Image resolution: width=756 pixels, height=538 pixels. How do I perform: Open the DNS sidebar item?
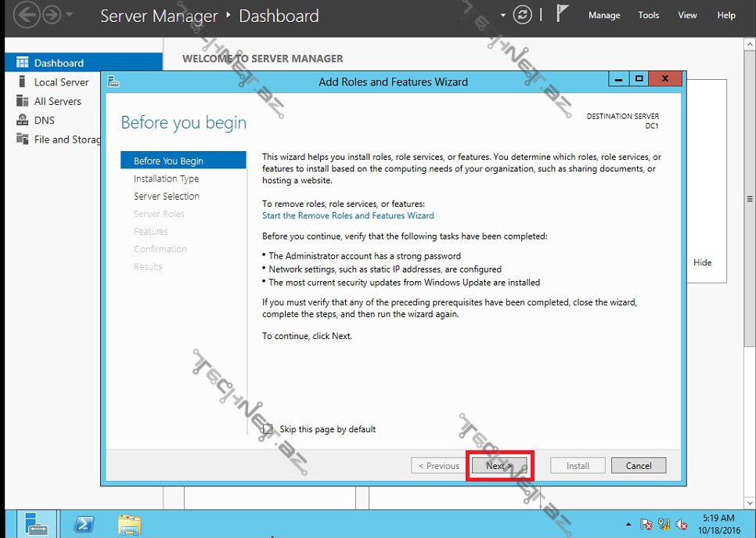pos(44,120)
